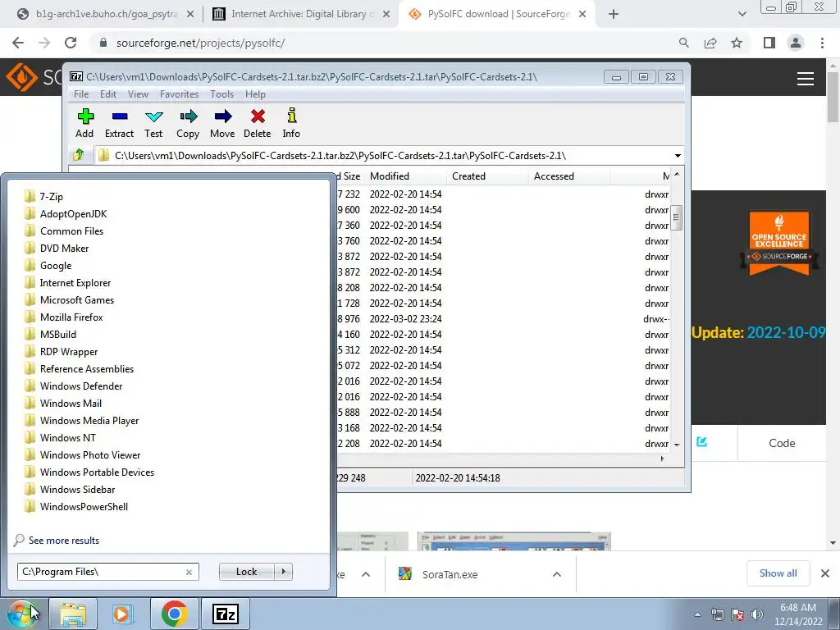Viewport: 840px width, 630px height.
Task: Open RDP Wrapper folder result
Action: [x=61, y=352]
